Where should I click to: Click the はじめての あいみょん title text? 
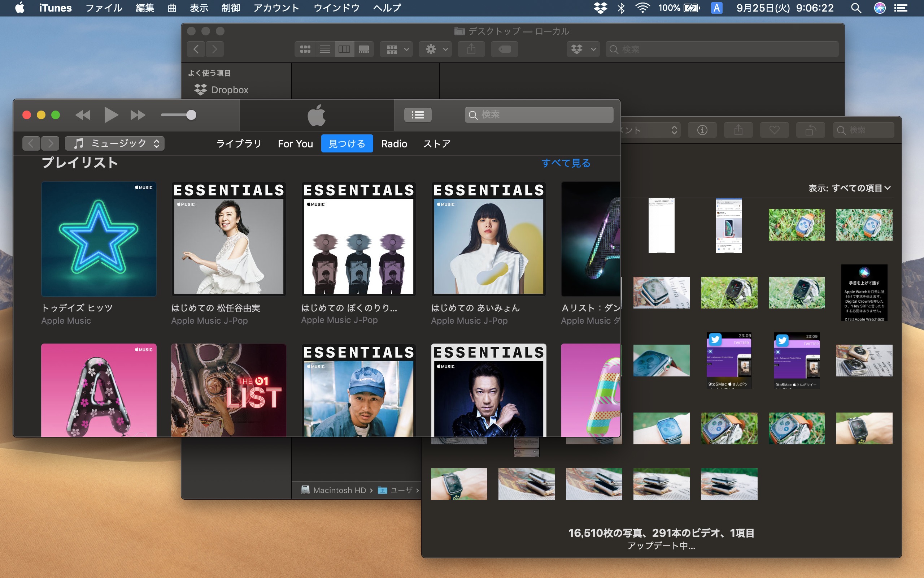475,308
